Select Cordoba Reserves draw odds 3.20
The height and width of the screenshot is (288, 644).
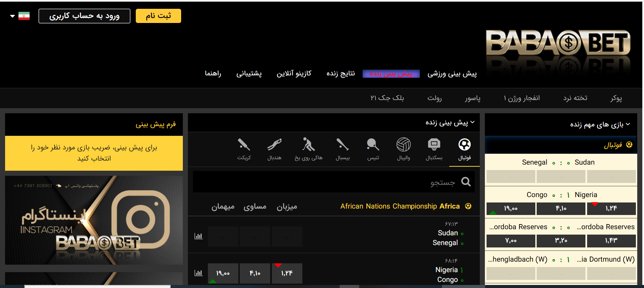pyautogui.click(x=561, y=241)
